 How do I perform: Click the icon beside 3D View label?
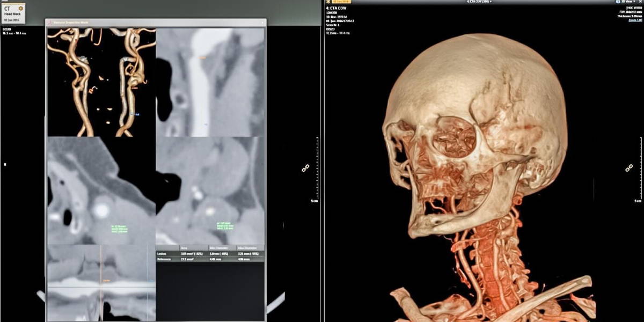click(x=618, y=2)
